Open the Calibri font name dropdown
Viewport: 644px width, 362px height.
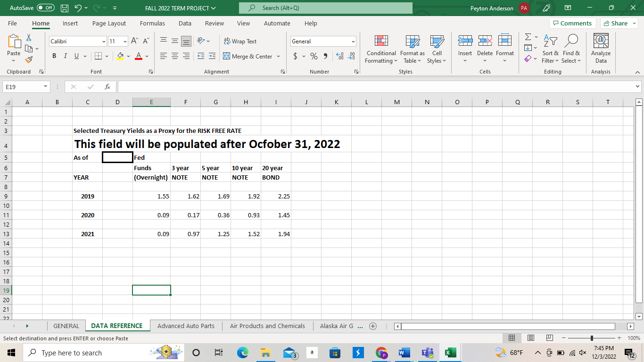point(104,41)
